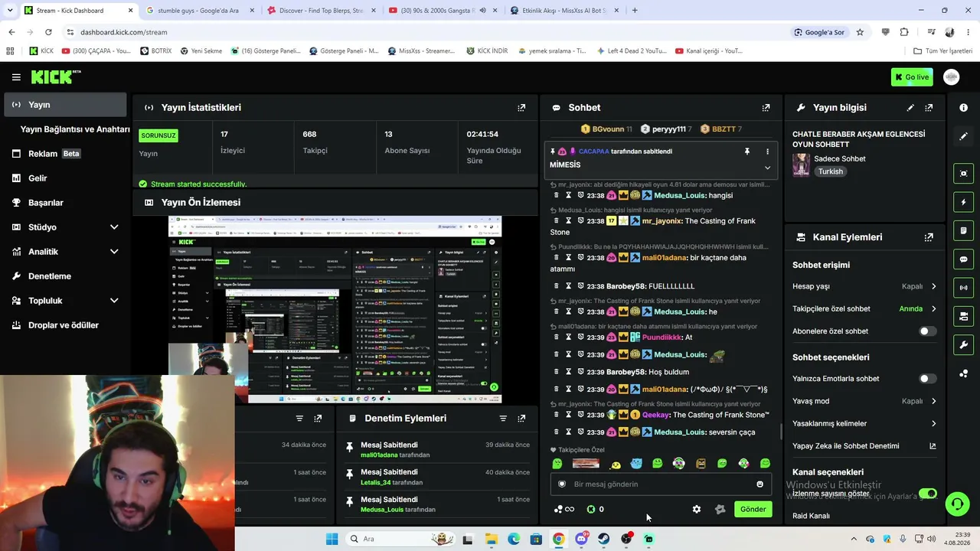
Task: Open Droplar ve ödüller page
Action: pyautogui.click(x=65, y=325)
